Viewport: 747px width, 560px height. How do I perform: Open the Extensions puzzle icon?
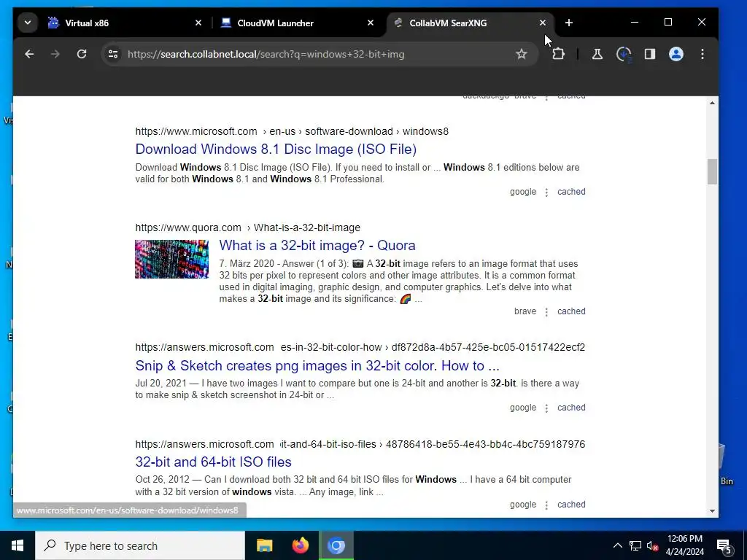[558, 54]
